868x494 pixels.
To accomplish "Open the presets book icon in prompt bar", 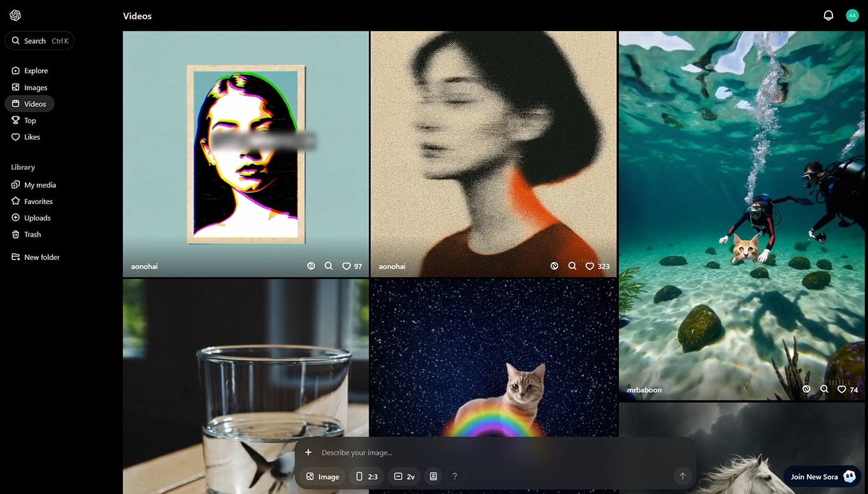I will [x=433, y=476].
